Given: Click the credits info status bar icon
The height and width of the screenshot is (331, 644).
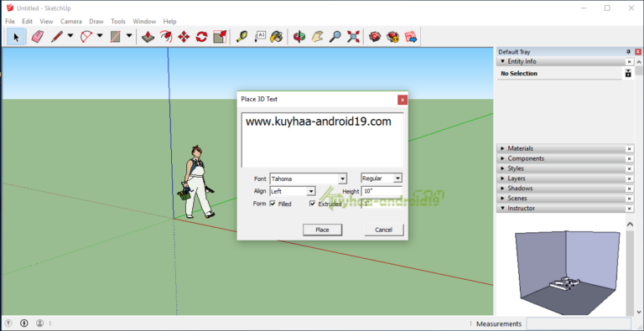Looking at the screenshot, I should click(23, 323).
